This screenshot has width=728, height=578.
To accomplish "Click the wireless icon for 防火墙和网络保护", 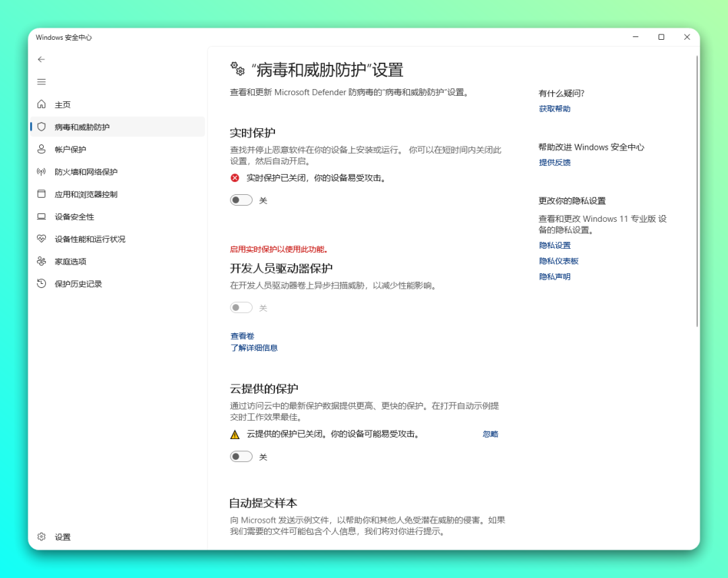I will tap(42, 172).
